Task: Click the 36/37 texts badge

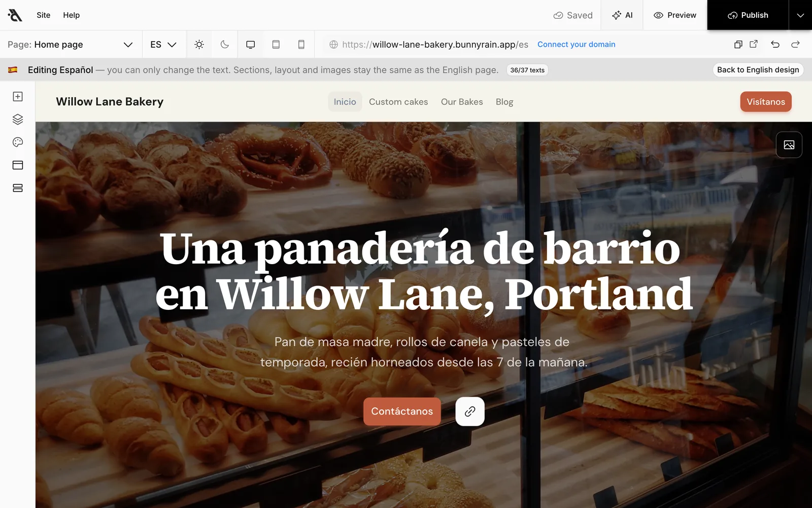Action: click(527, 70)
